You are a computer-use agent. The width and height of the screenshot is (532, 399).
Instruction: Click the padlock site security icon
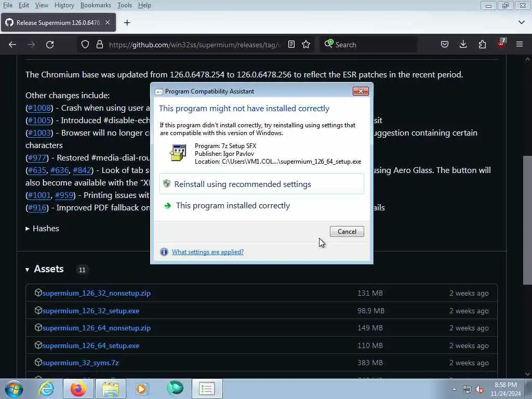99,45
